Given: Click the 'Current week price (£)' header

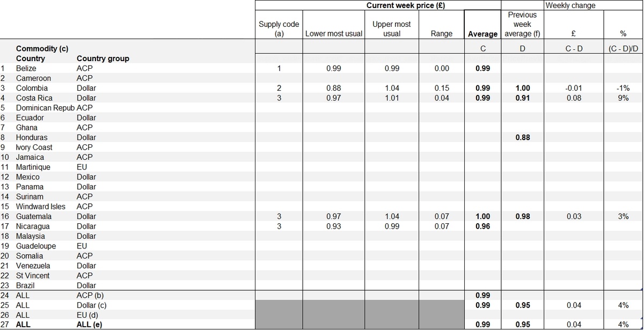Looking at the screenshot, I should [405, 5].
